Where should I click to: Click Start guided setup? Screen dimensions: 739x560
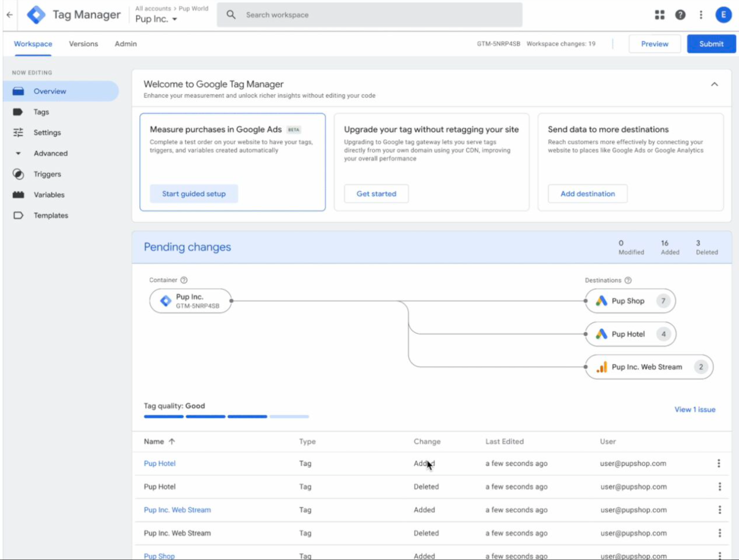pyautogui.click(x=194, y=194)
